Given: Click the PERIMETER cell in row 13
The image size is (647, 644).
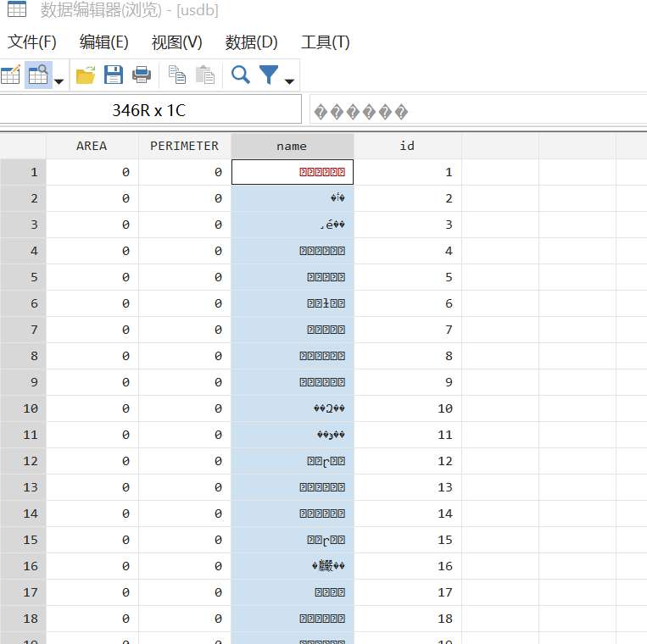Looking at the screenshot, I should (185, 487).
